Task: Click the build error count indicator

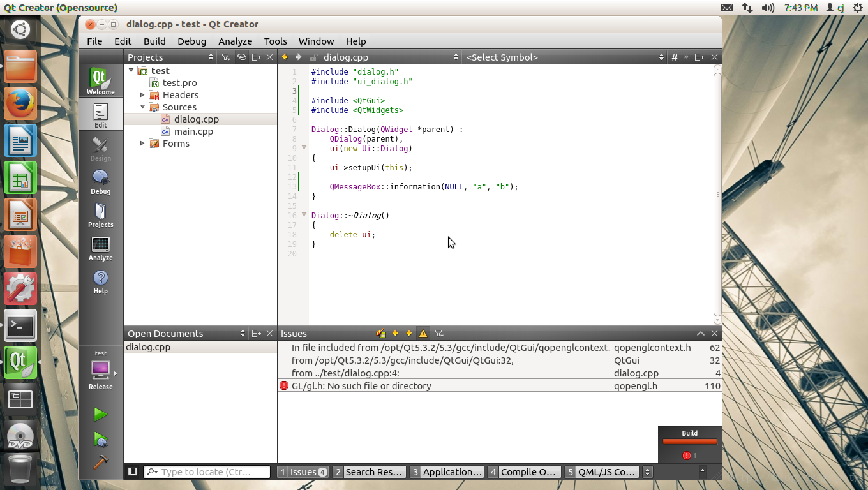Action: [690, 456]
